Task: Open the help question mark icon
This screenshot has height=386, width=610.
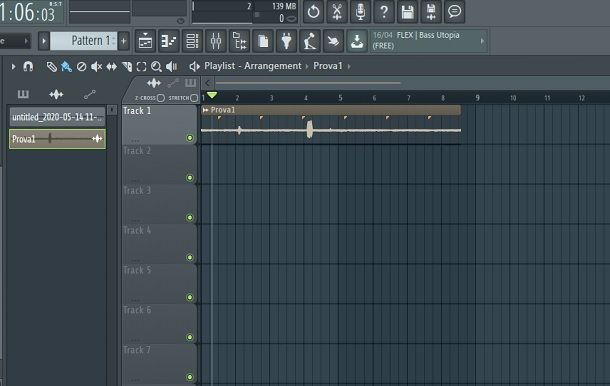Action: 384,12
